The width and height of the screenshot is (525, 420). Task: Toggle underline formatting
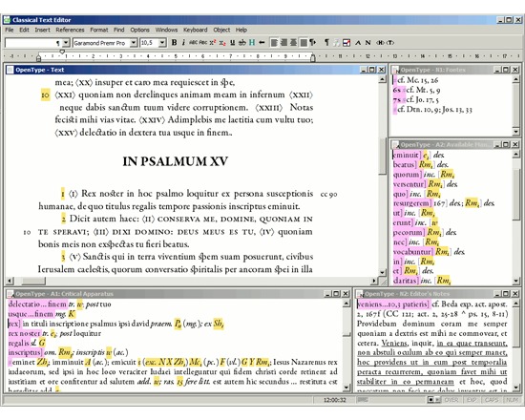[x=232, y=43]
